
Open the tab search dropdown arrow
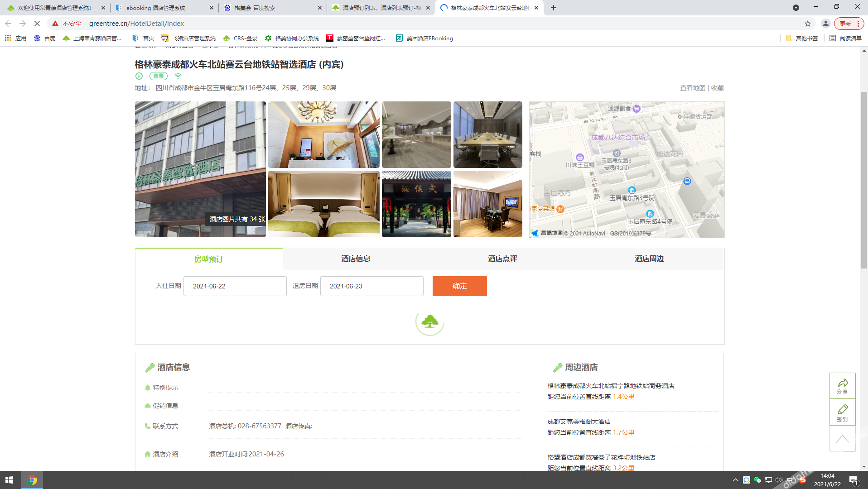click(x=796, y=8)
